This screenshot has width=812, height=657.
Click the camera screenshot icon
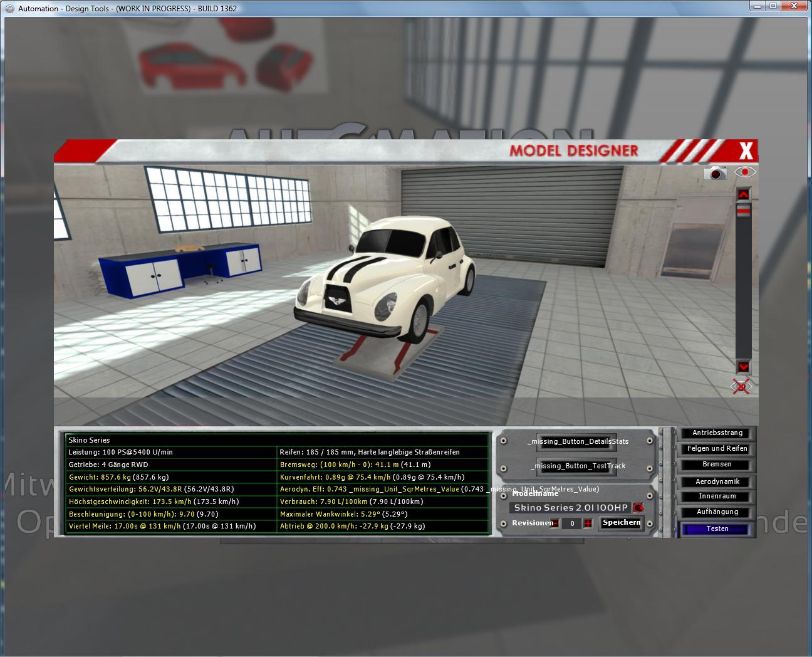click(x=715, y=172)
